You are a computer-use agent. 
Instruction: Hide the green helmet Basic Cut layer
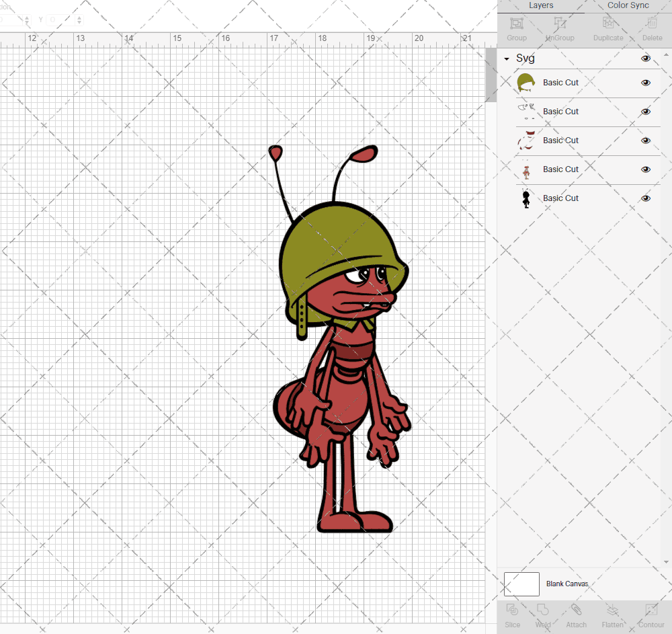[645, 83]
